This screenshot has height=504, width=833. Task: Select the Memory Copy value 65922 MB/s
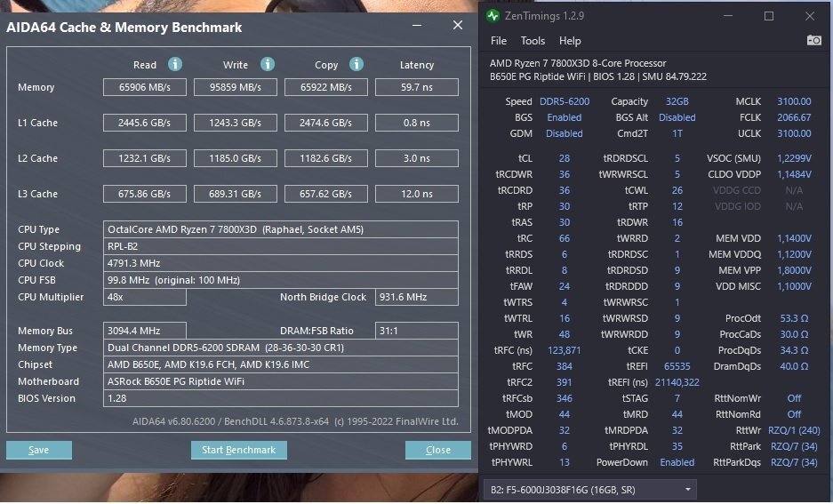click(x=325, y=87)
